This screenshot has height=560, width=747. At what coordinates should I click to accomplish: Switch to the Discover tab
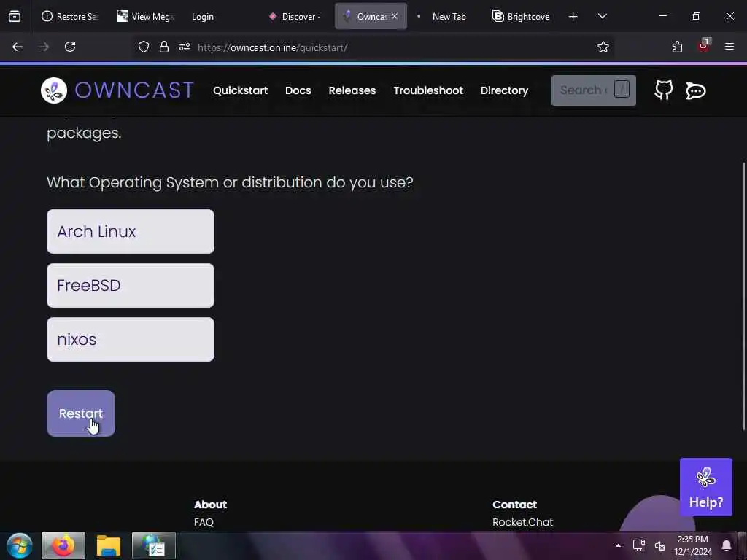295,16
